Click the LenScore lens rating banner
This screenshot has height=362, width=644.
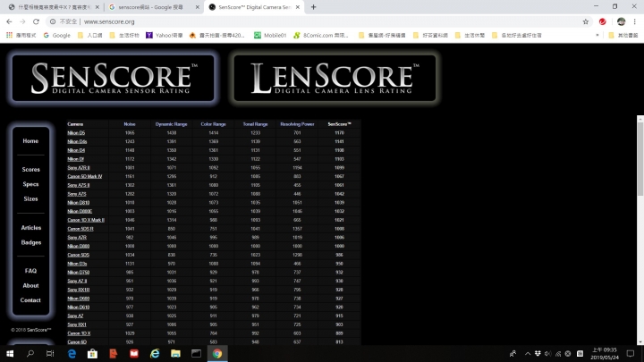pyautogui.click(x=335, y=78)
